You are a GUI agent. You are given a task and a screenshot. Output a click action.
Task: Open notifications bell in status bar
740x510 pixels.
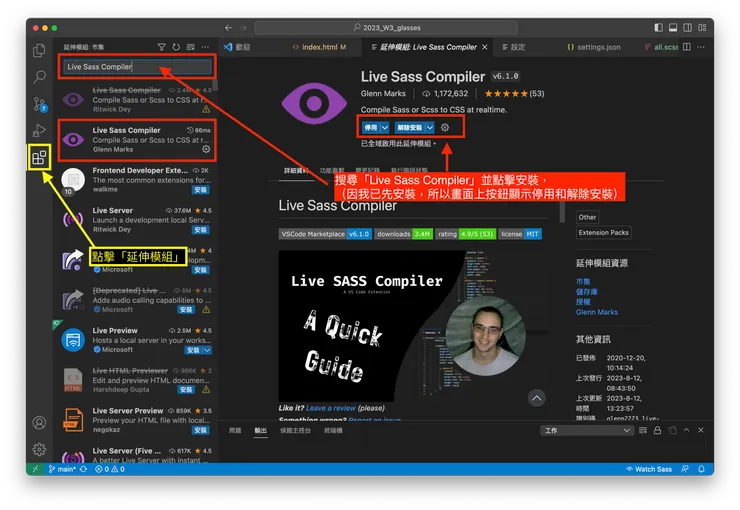pos(701,469)
